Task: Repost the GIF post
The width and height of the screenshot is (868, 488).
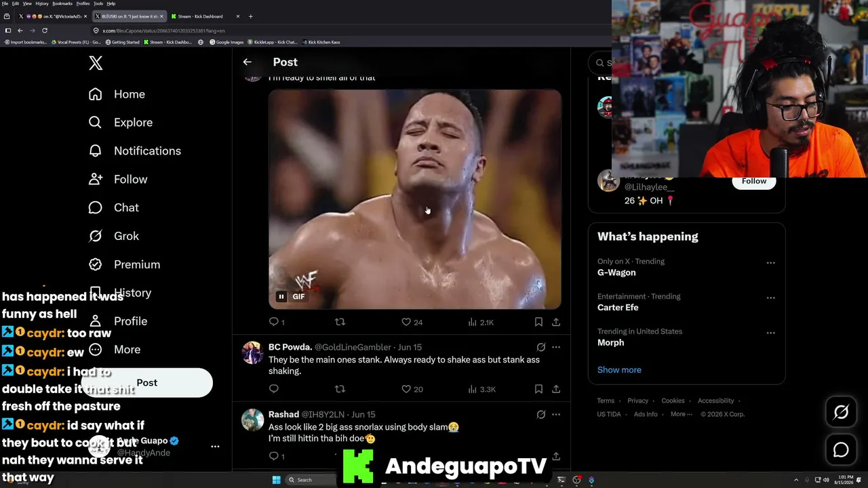Action: coord(340,322)
